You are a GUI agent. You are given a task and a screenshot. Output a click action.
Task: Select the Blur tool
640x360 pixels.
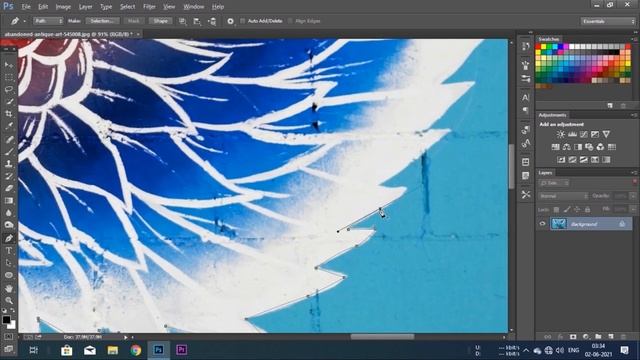(9, 213)
